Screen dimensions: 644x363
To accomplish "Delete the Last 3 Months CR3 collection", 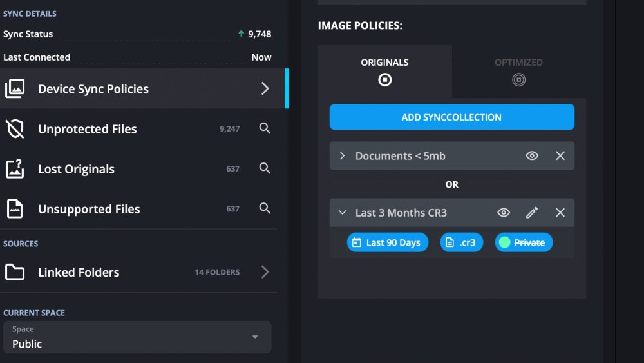I will tap(560, 213).
